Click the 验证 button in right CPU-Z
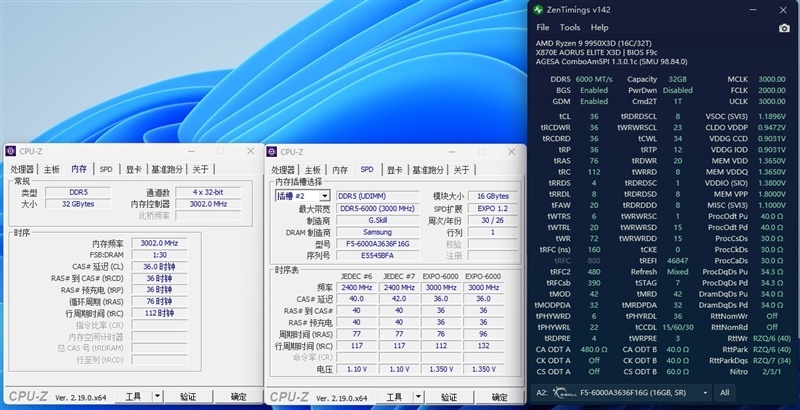800x410 pixels. tap(449, 397)
